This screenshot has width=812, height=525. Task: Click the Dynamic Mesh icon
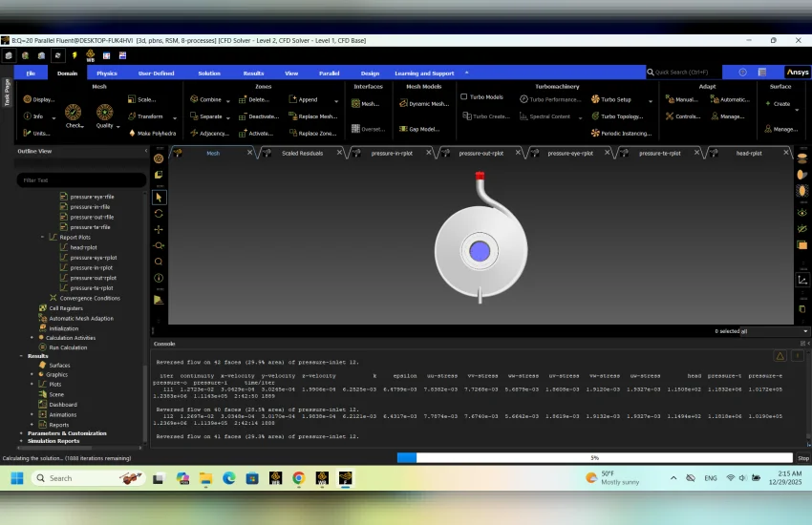click(x=403, y=103)
